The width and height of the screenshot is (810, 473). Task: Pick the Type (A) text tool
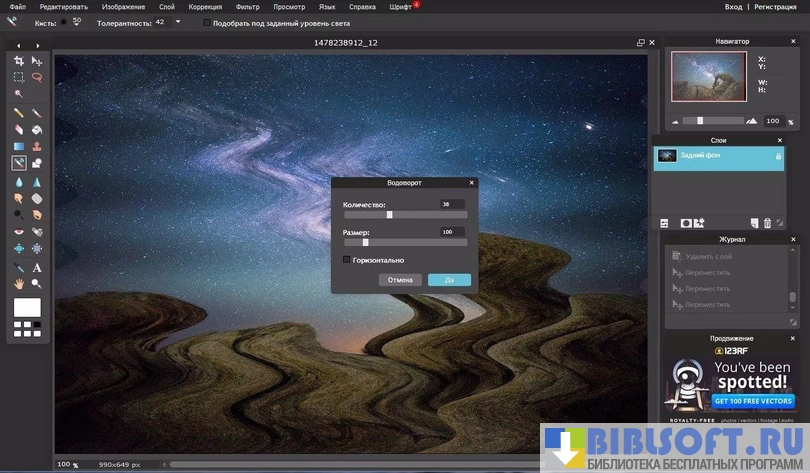(37, 268)
